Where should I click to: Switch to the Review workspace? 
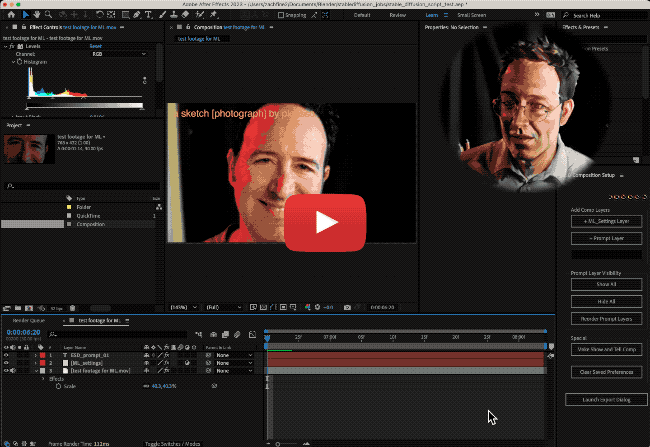tap(398, 15)
